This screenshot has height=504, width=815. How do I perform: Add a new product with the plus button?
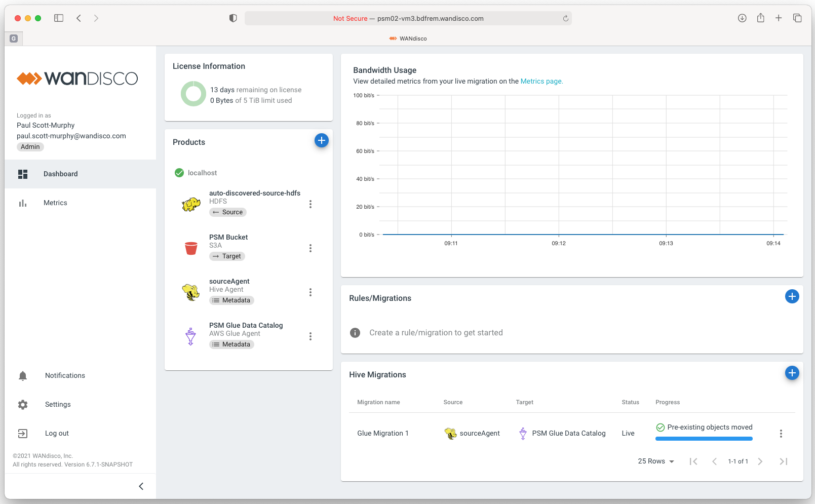(x=322, y=140)
